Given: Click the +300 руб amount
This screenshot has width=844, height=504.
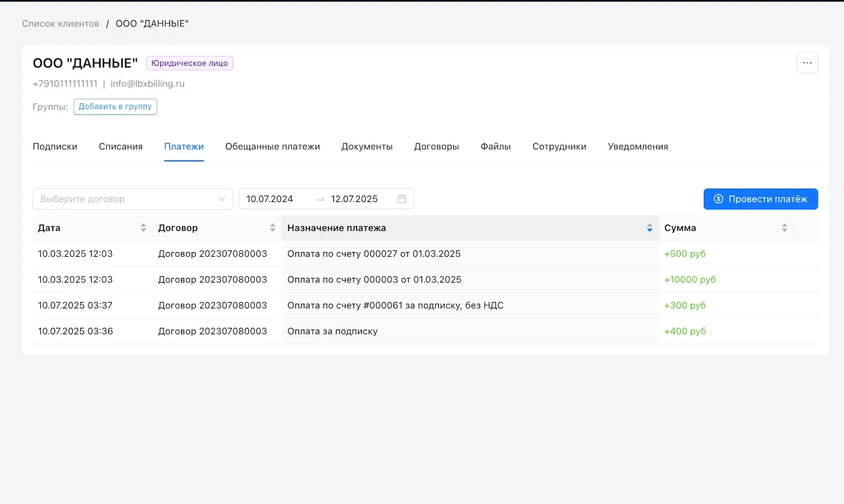Looking at the screenshot, I should point(685,305).
